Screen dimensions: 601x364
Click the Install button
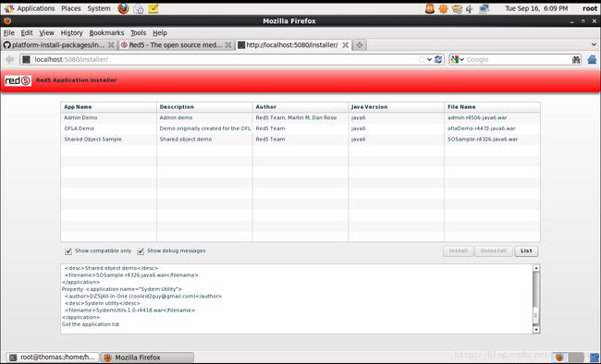pyautogui.click(x=459, y=251)
